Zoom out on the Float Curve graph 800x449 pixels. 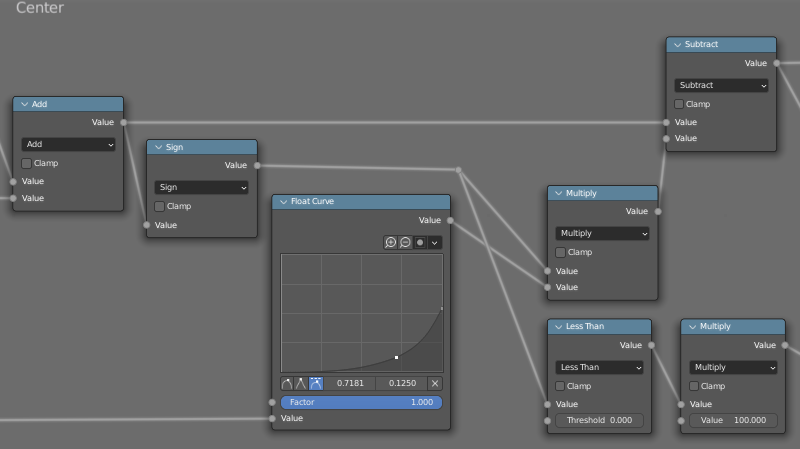[405, 242]
